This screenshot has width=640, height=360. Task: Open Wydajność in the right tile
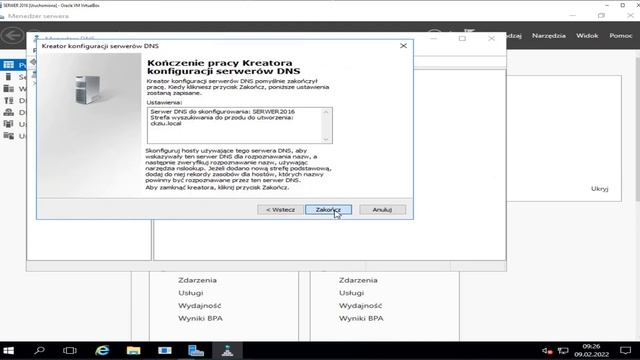pyautogui.click(x=360, y=305)
